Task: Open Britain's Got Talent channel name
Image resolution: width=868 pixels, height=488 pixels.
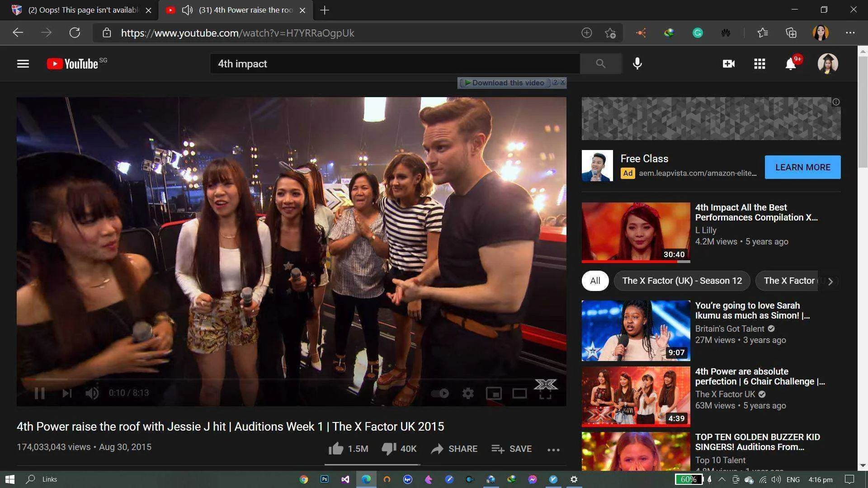Action: pyautogui.click(x=730, y=328)
